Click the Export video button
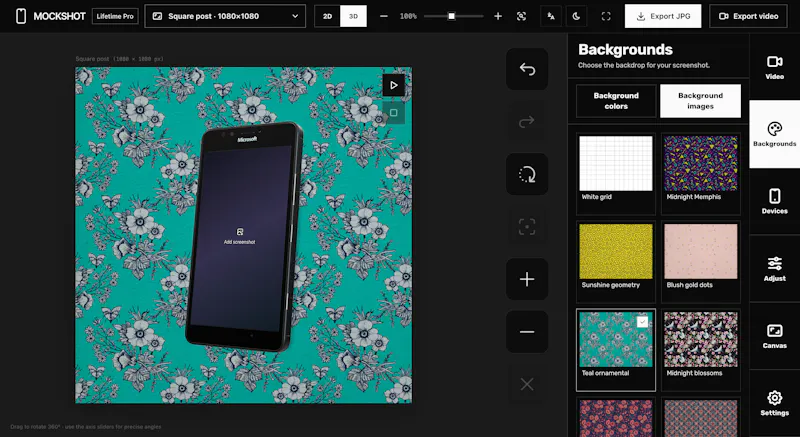Viewport: 800px width, 437px height. pos(748,16)
